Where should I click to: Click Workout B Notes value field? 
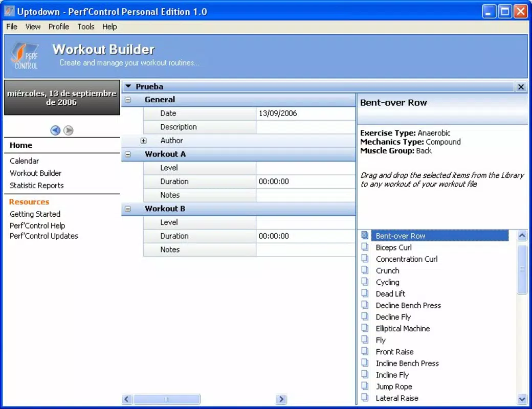tap(306, 249)
